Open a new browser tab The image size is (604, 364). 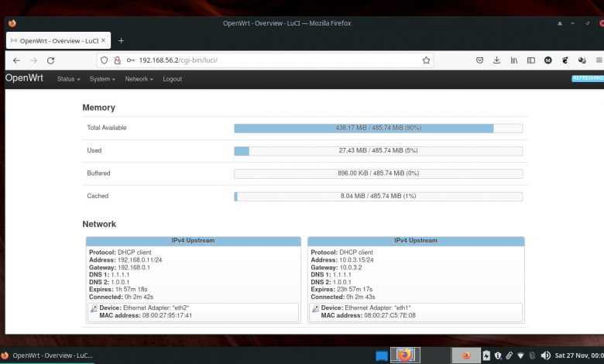click(x=121, y=40)
